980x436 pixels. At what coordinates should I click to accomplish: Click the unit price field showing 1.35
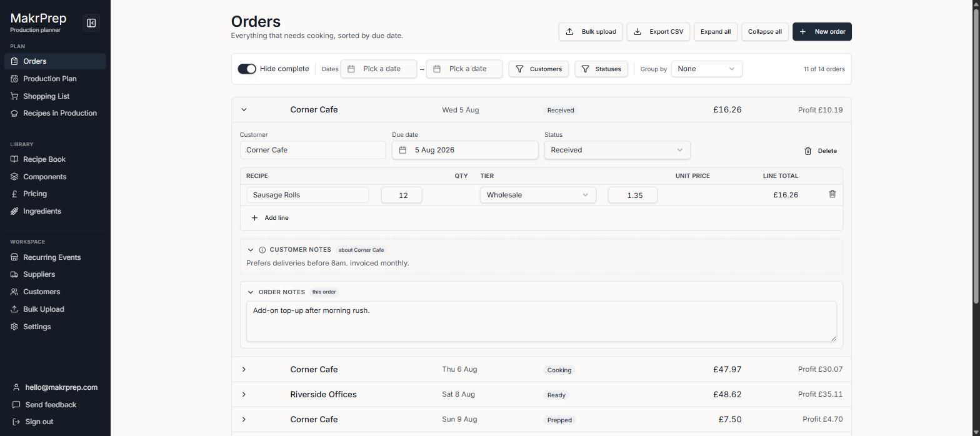click(632, 195)
